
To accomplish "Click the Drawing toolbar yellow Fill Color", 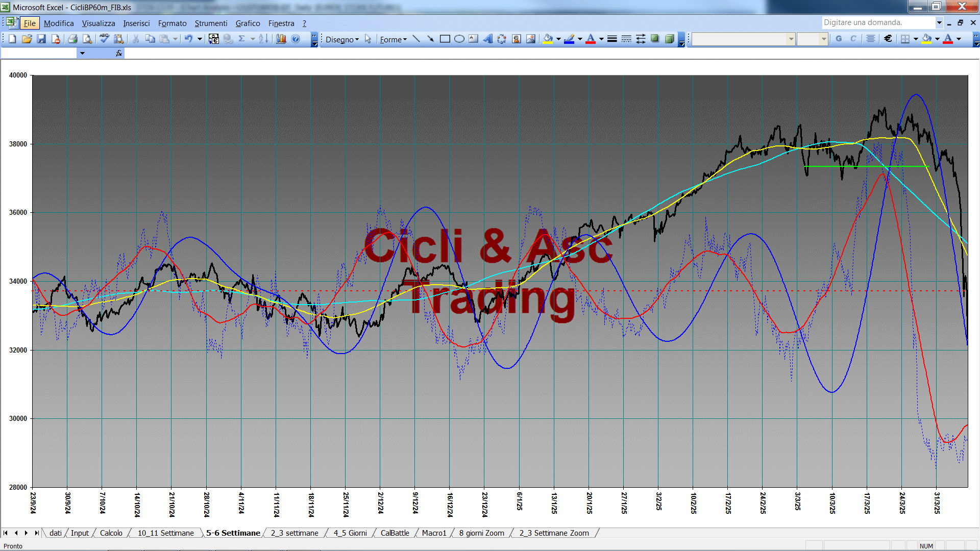I will pyautogui.click(x=548, y=39).
